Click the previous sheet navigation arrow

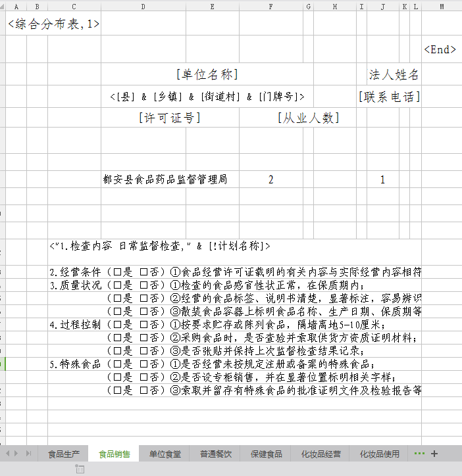8,454
